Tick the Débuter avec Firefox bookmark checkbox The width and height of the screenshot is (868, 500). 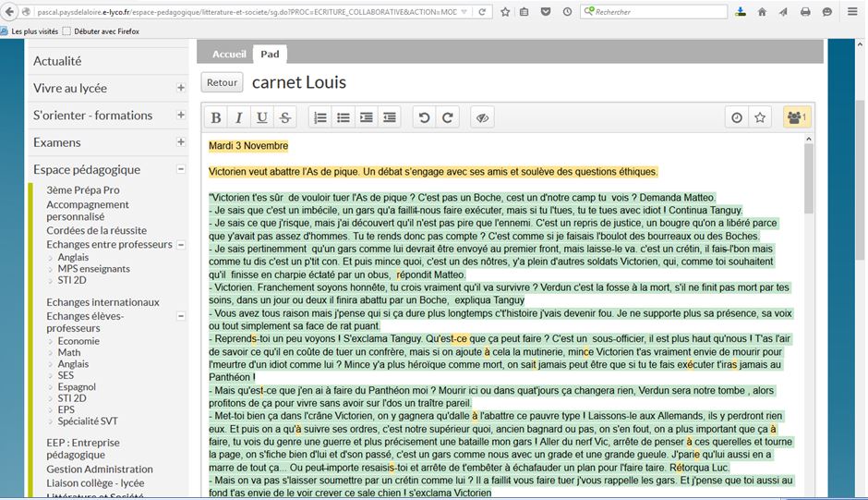click(66, 31)
